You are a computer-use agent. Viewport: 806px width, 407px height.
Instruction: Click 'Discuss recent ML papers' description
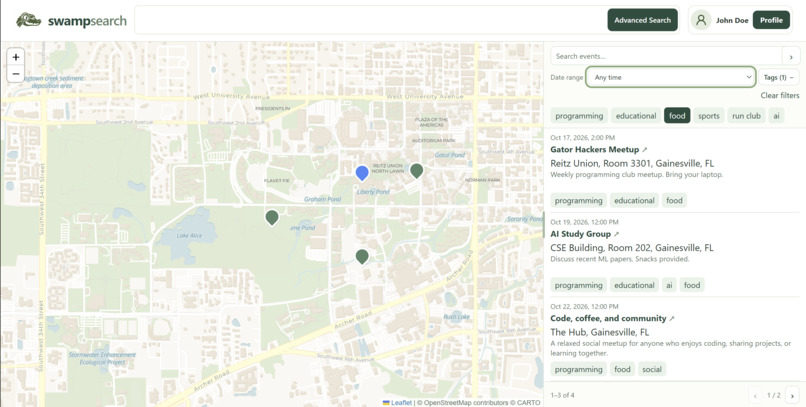click(619, 259)
